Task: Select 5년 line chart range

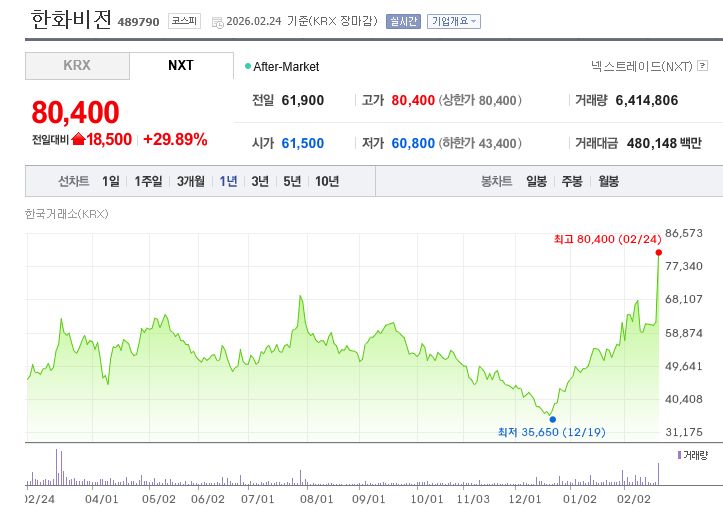Action: pos(292,181)
